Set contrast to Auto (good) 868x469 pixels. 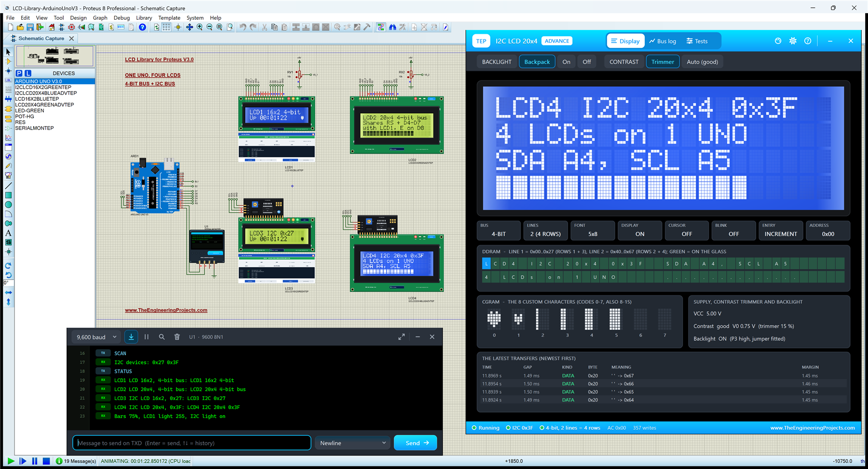[703, 62]
